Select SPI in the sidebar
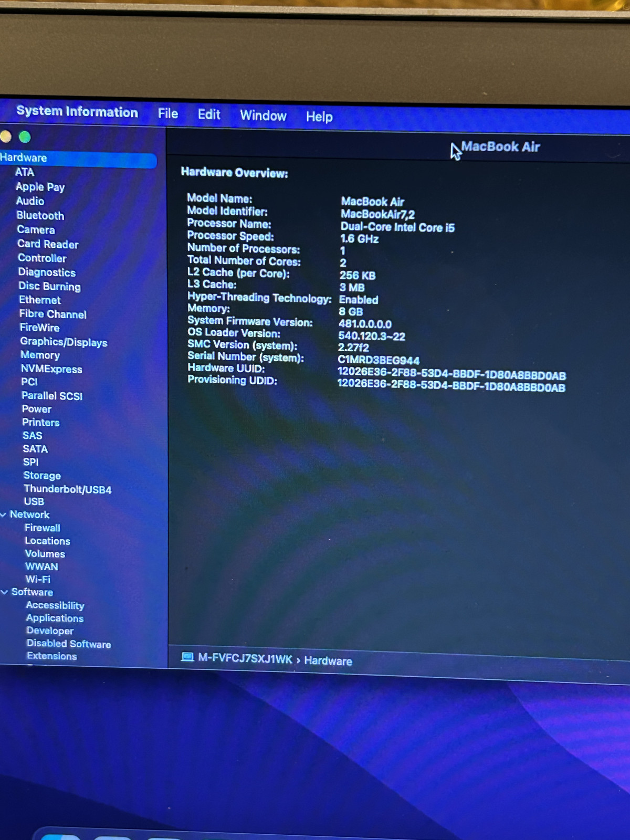 point(31,462)
